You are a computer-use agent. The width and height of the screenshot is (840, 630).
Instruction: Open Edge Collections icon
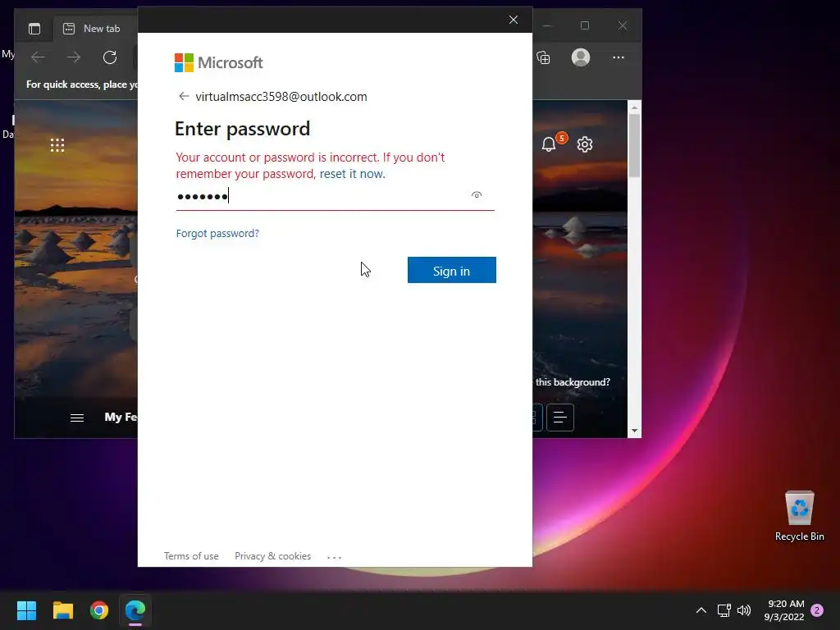pos(543,57)
